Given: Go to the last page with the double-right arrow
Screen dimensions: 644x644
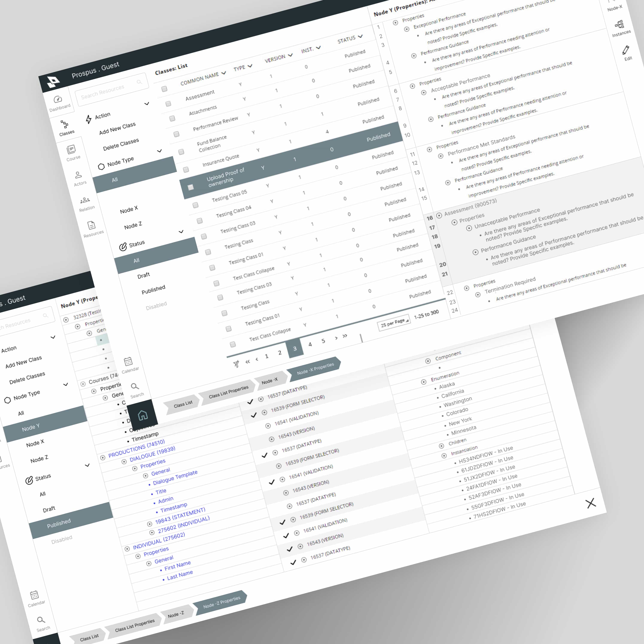Looking at the screenshot, I should 345,336.
